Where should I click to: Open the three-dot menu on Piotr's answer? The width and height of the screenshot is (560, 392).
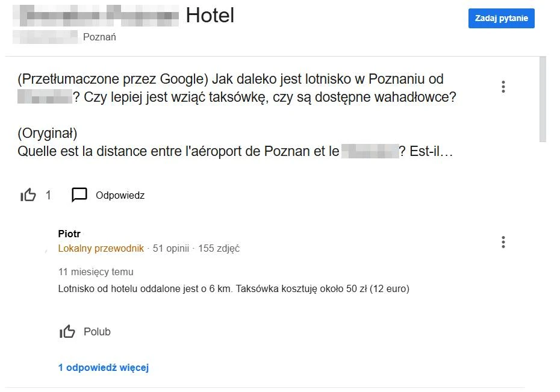coord(503,242)
